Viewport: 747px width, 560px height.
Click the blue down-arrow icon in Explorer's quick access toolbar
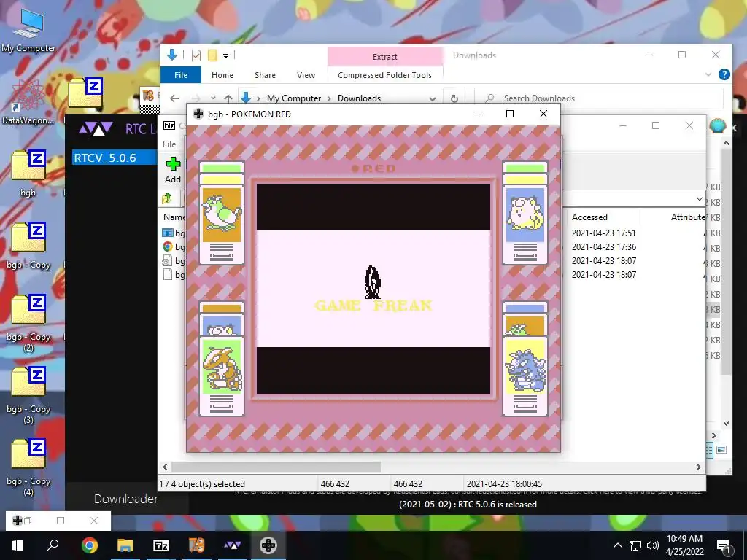(x=172, y=55)
